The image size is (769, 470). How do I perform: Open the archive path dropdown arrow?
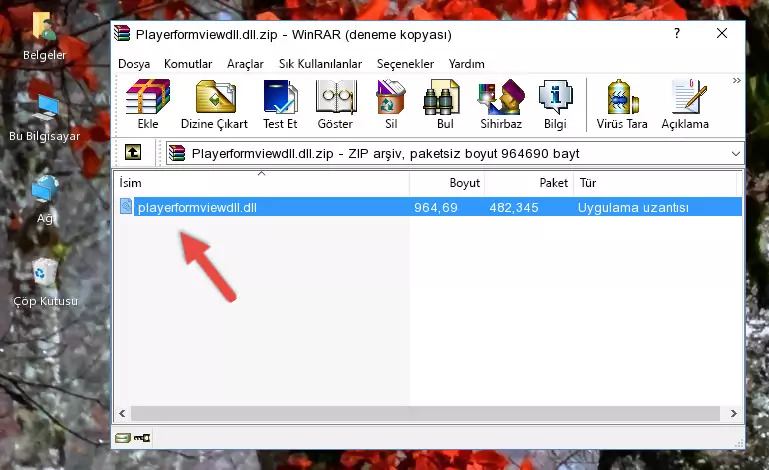tap(736, 154)
